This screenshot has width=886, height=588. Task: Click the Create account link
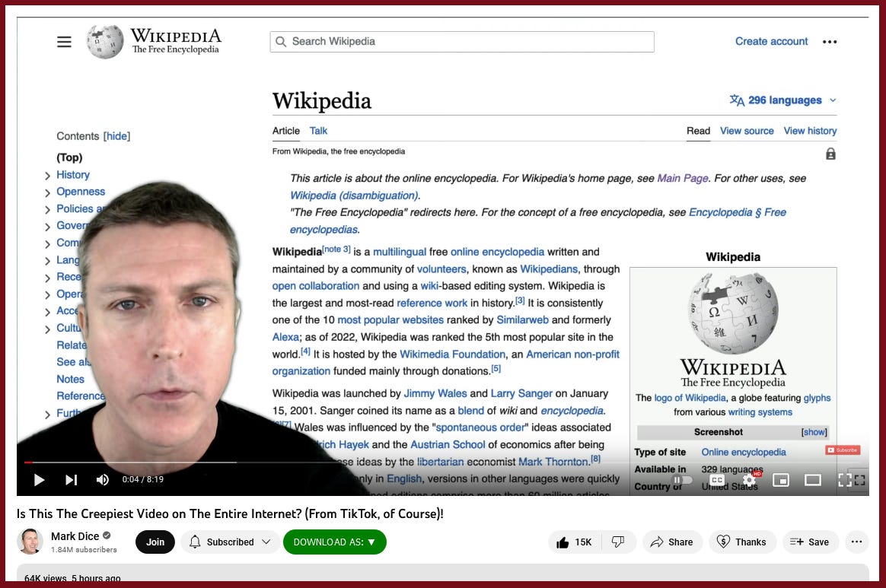[771, 41]
